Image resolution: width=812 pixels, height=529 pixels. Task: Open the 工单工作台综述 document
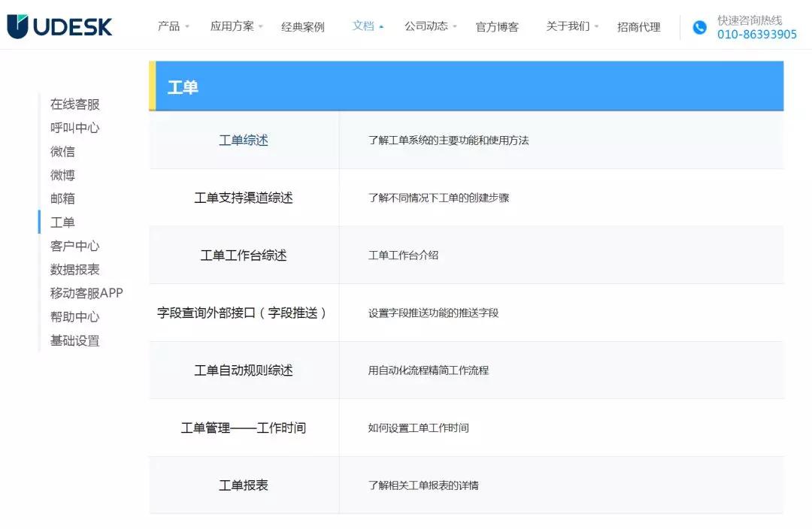click(x=244, y=255)
